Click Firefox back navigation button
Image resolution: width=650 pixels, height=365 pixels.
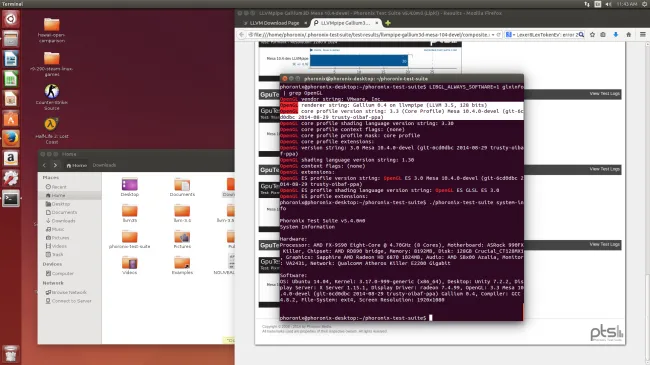coord(242,35)
